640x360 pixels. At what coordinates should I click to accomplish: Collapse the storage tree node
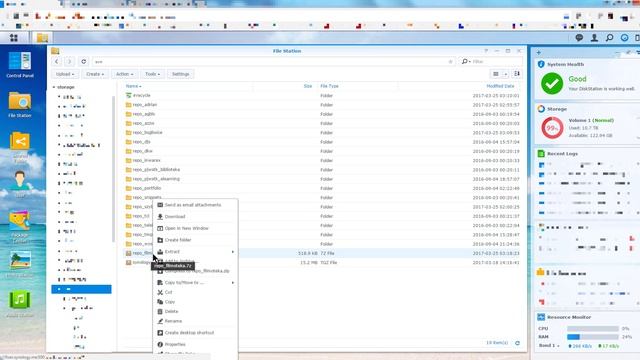(x=54, y=87)
